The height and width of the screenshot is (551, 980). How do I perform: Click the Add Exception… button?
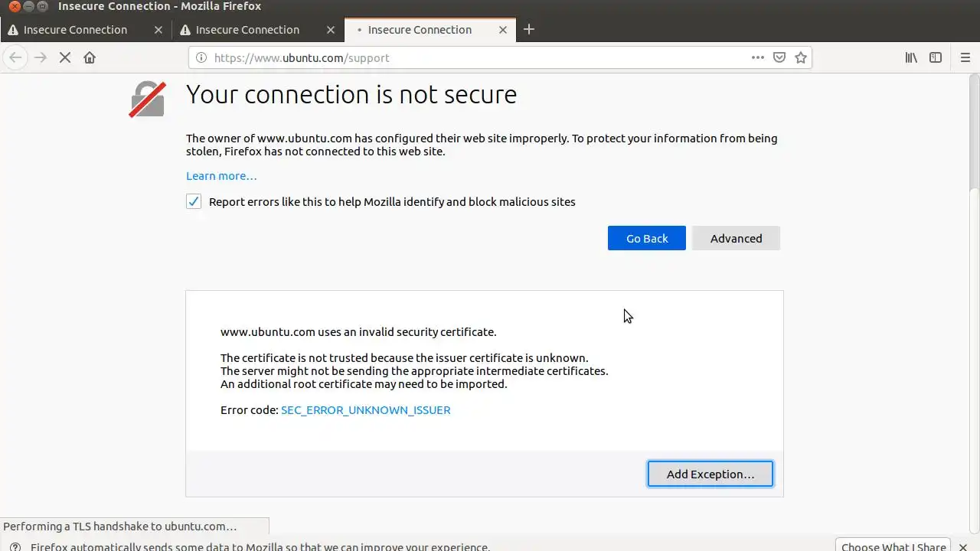tap(710, 474)
